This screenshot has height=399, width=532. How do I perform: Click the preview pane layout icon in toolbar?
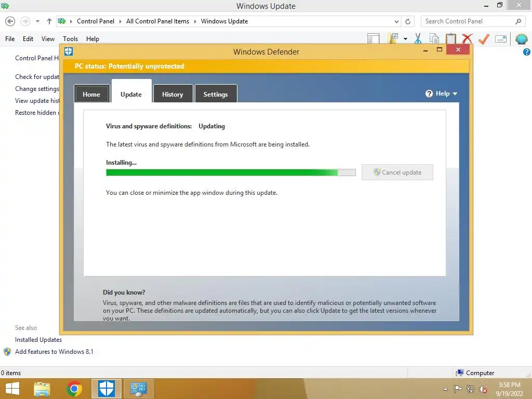(x=373, y=38)
